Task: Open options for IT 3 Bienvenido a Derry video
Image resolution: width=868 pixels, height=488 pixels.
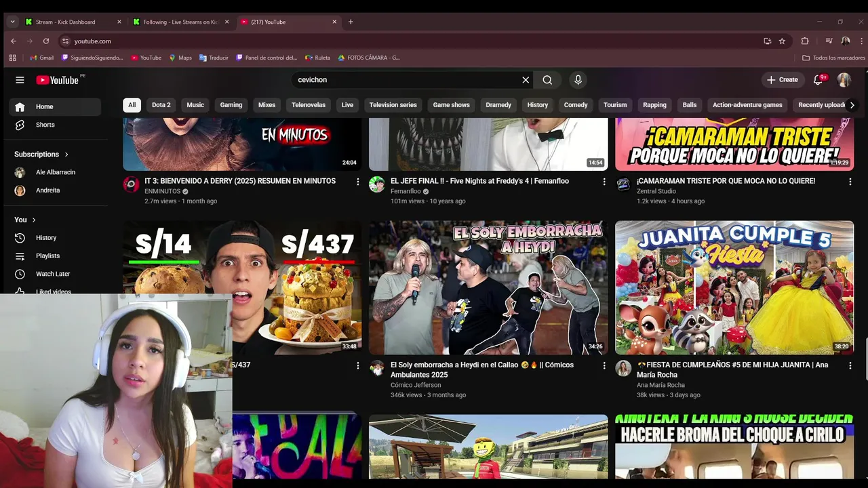Action: click(x=358, y=182)
